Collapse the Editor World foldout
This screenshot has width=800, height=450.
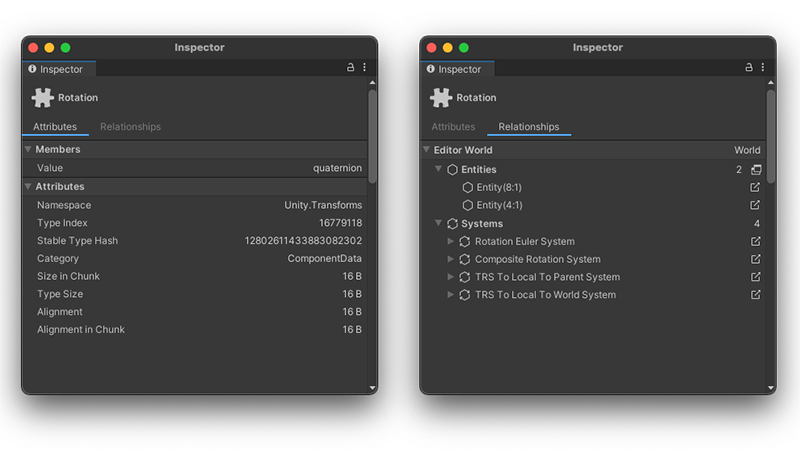[426, 150]
